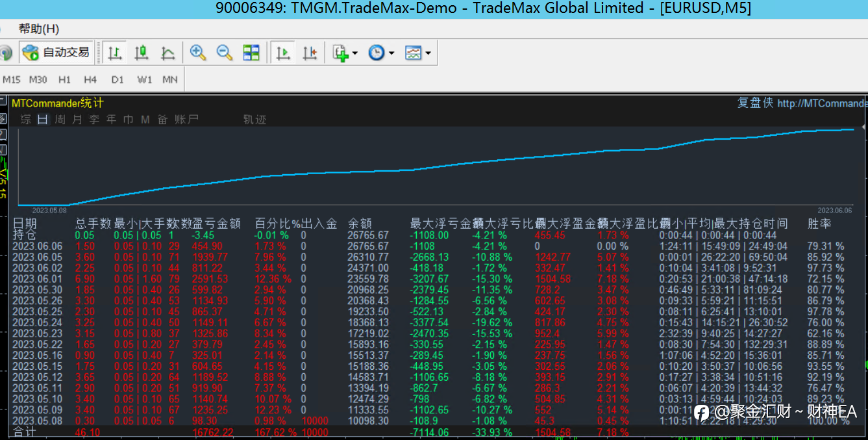Click the total lots value 46.10
The image size is (868, 440).
(x=88, y=432)
